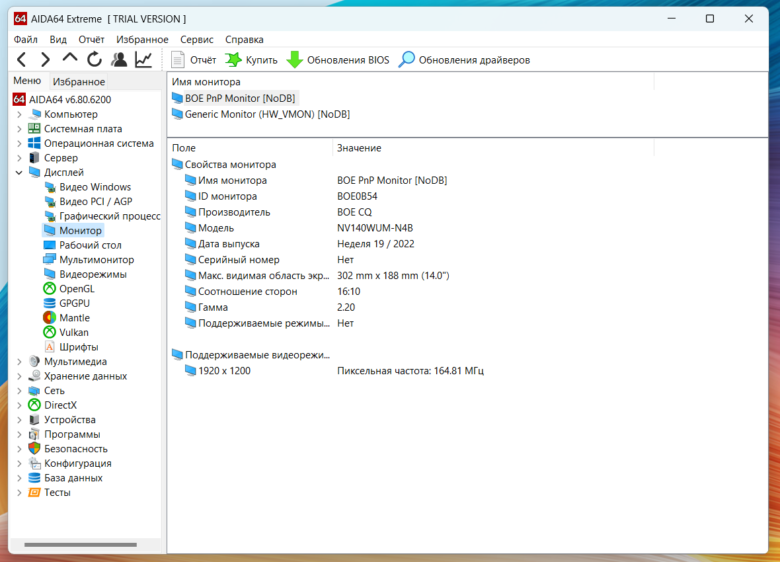Open the Сервис menu

click(x=197, y=39)
